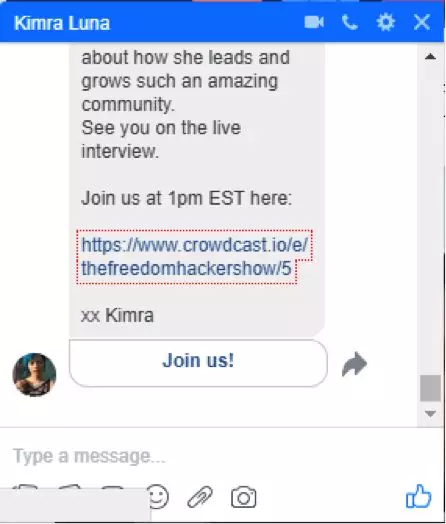The height and width of the screenshot is (524, 446).
Task: Start a voice call using phone icon
Action: pos(350,23)
